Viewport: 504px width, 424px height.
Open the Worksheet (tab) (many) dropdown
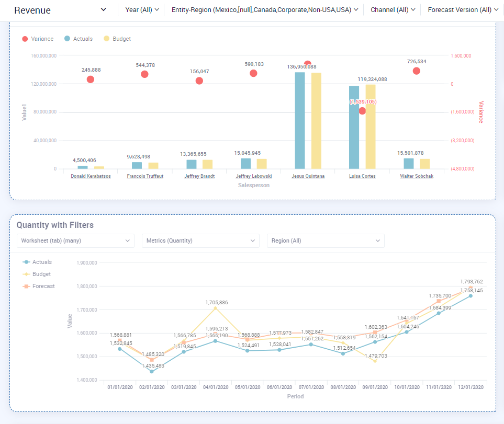(x=75, y=240)
